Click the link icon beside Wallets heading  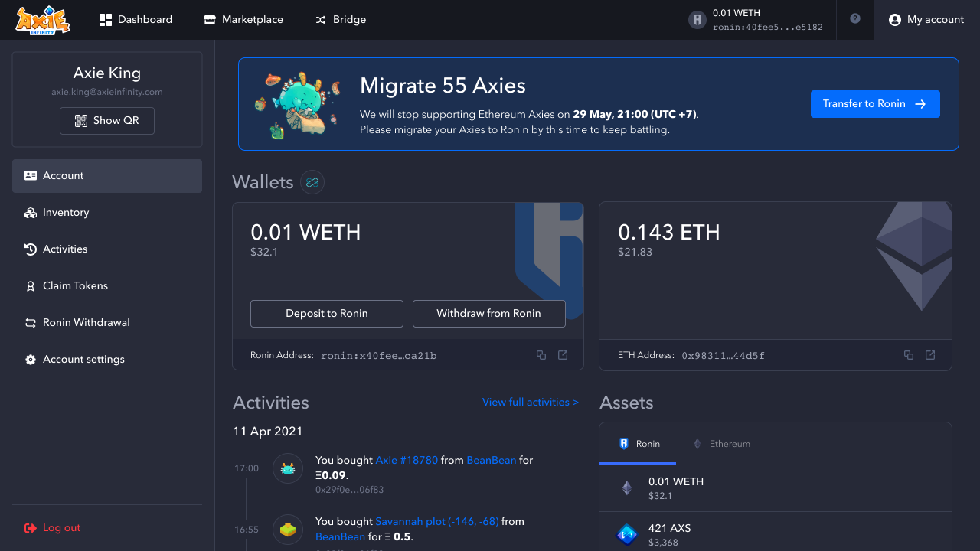point(312,182)
